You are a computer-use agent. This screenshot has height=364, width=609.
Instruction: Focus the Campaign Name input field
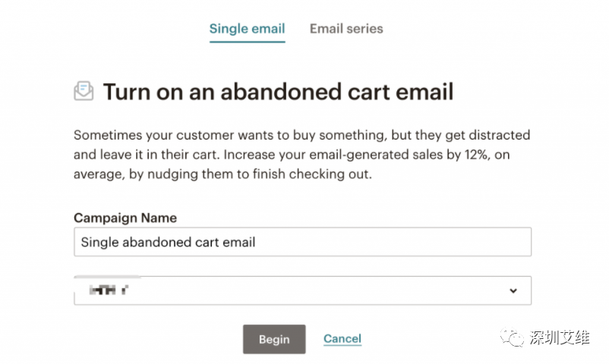point(302,243)
